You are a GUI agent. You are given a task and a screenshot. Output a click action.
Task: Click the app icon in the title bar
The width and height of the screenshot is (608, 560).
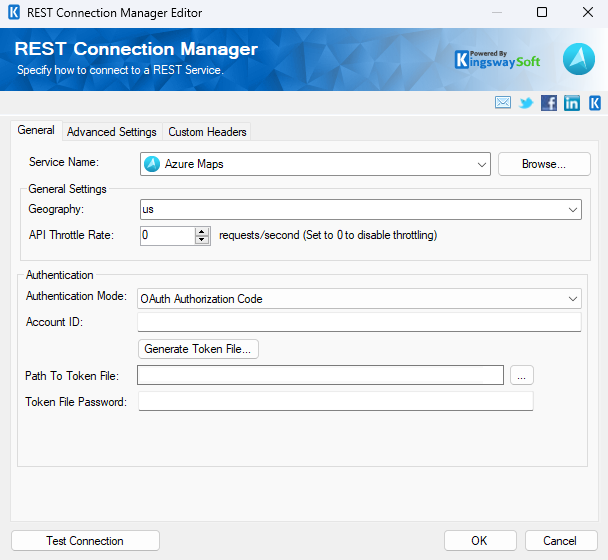[14, 12]
